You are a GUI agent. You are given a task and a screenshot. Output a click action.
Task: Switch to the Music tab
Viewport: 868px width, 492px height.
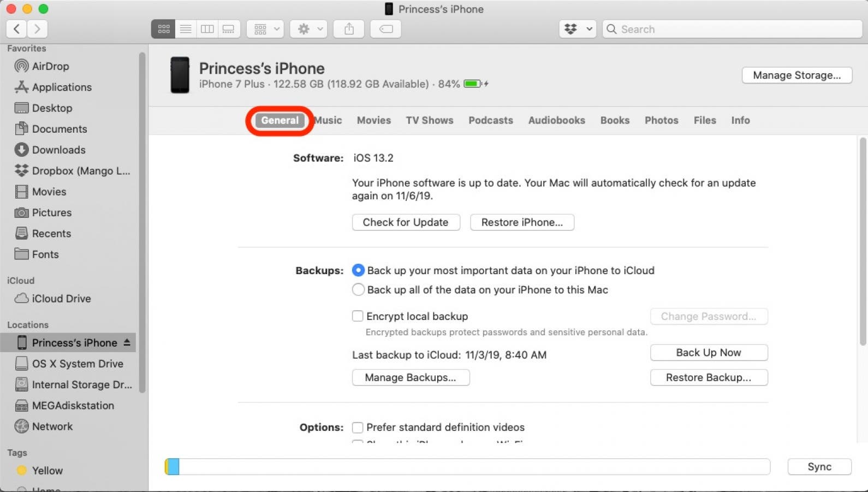click(x=328, y=120)
